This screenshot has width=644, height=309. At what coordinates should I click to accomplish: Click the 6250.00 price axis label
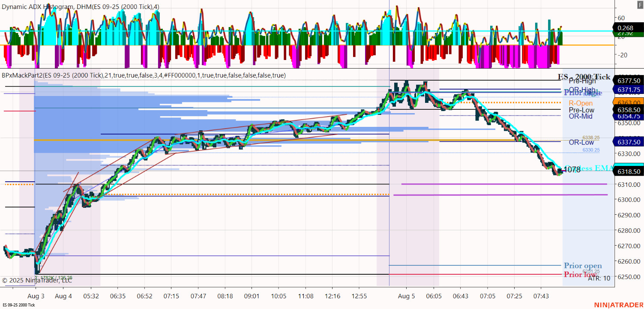pos(628,277)
